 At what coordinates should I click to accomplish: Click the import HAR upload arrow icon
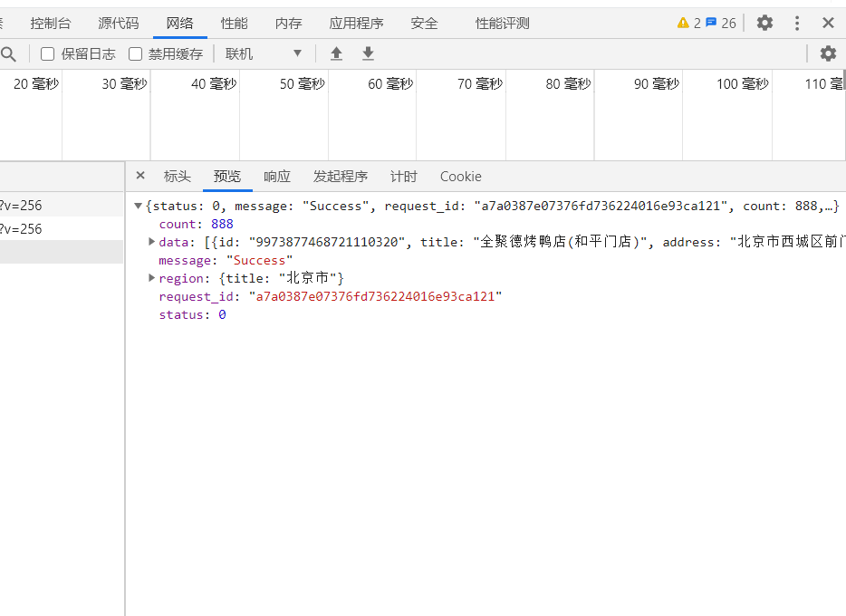pos(336,54)
